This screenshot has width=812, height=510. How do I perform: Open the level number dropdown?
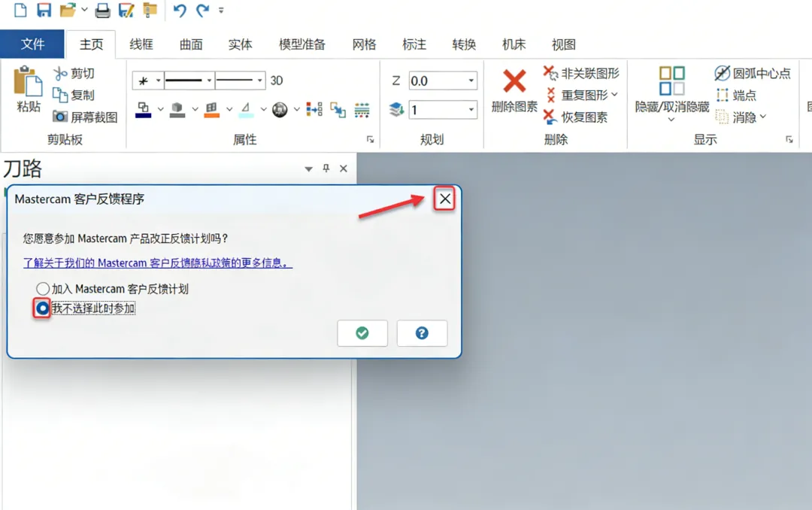point(471,109)
